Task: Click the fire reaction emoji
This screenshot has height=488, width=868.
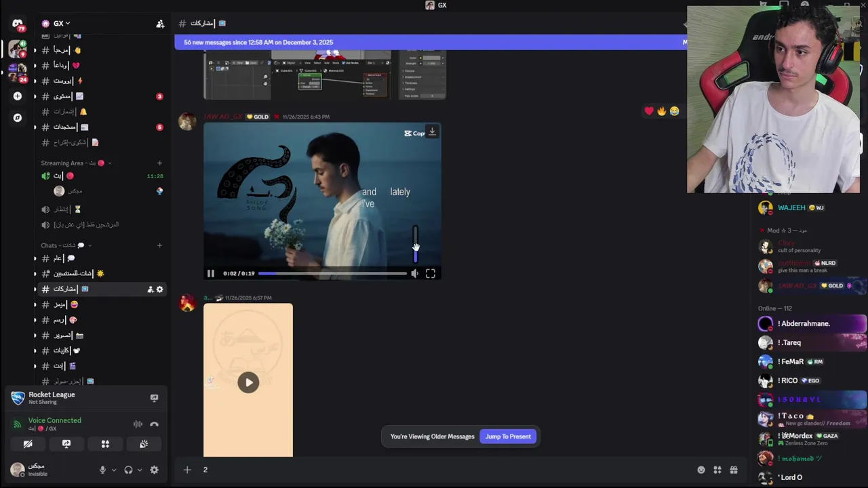Action: (x=662, y=111)
